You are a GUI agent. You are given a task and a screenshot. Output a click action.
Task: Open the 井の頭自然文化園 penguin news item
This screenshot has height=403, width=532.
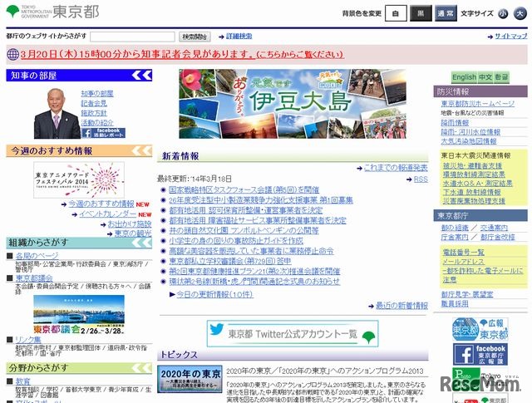pyautogui.click(x=244, y=231)
